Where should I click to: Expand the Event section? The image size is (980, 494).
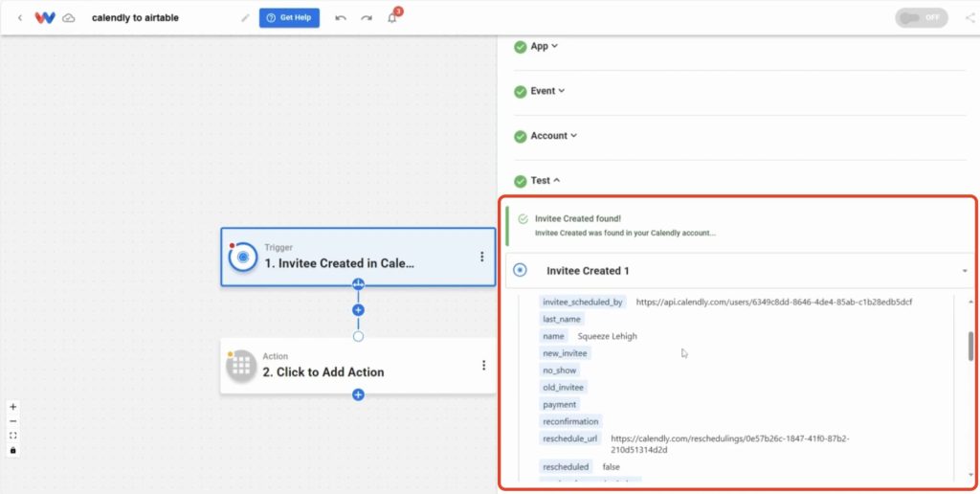click(x=547, y=91)
